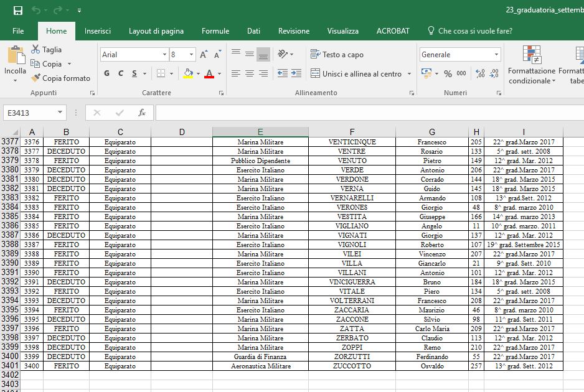Click into the formula bar
Image resolution: width=584 pixels, height=392 pixels.
point(369,113)
